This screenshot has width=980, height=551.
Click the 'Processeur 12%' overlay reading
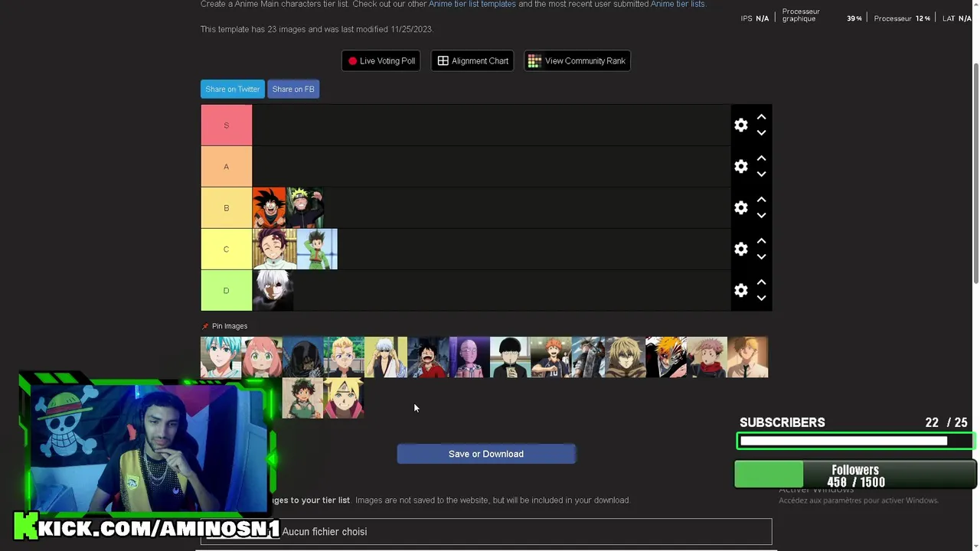point(902,18)
